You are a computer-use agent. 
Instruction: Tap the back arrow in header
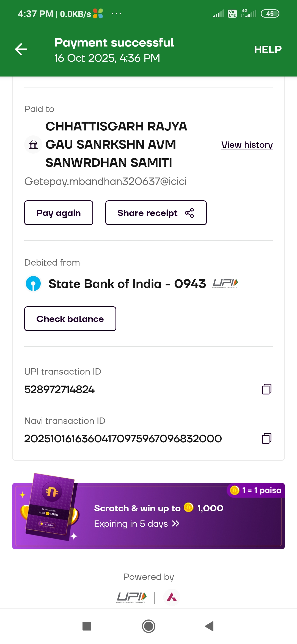point(21,49)
